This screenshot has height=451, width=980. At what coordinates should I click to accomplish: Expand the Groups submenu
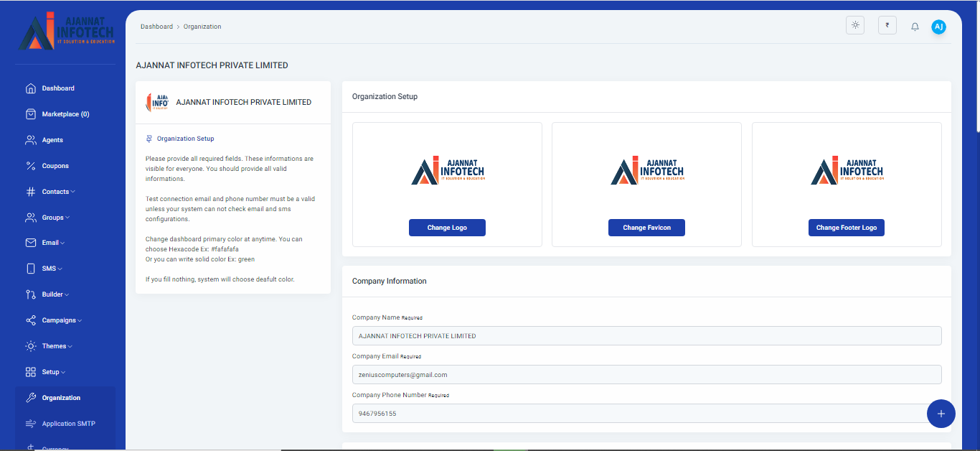(x=55, y=218)
